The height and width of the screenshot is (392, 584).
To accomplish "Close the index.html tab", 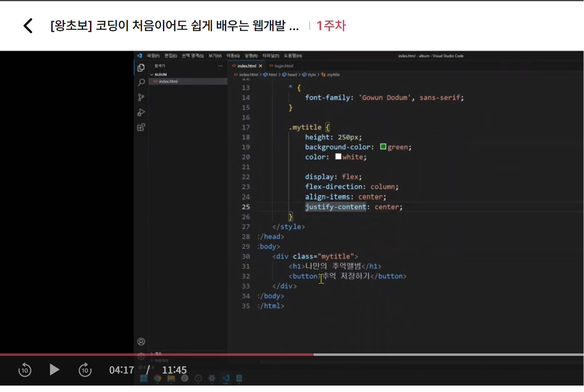I will [260, 66].
